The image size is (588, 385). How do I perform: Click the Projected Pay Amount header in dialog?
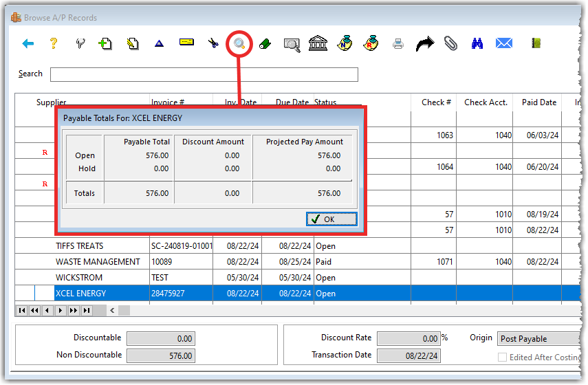305,142
